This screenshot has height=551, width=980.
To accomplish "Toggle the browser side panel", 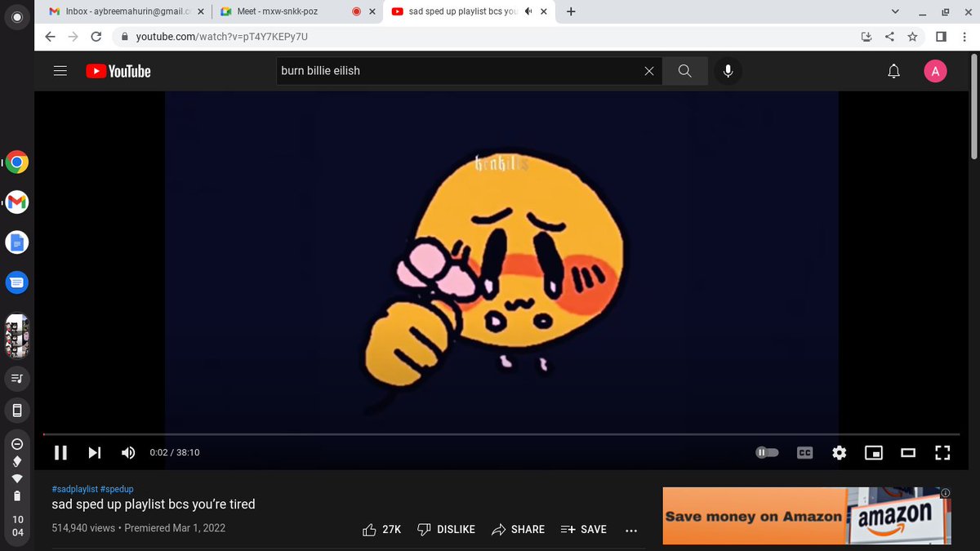I will pyautogui.click(x=941, y=37).
